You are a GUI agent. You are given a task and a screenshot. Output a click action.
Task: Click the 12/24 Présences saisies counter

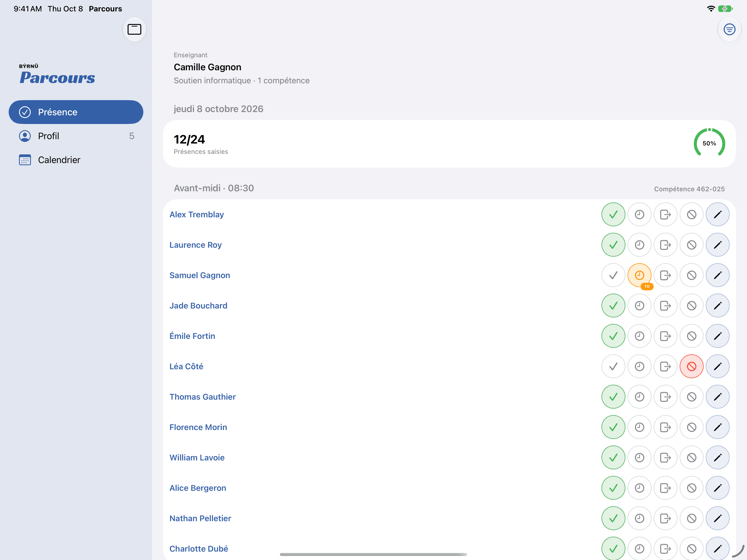click(x=201, y=144)
